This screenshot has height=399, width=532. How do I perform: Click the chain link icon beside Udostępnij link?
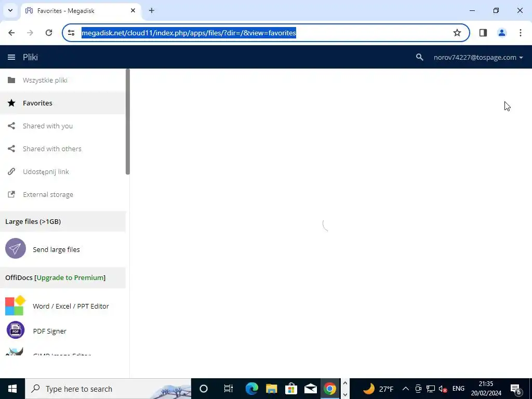[11, 171]
